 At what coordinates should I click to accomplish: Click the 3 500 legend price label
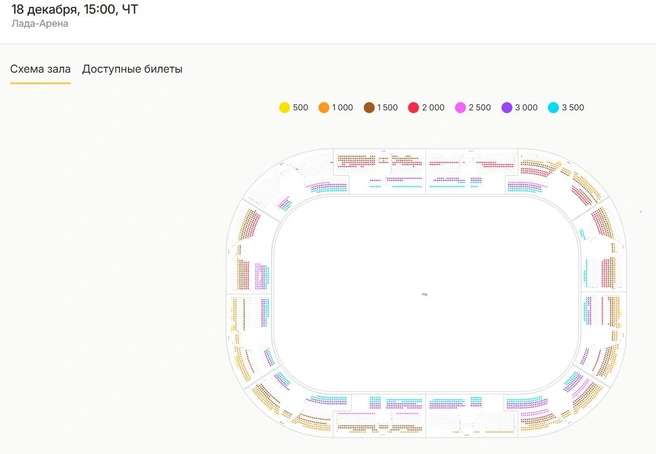point(573,108)
